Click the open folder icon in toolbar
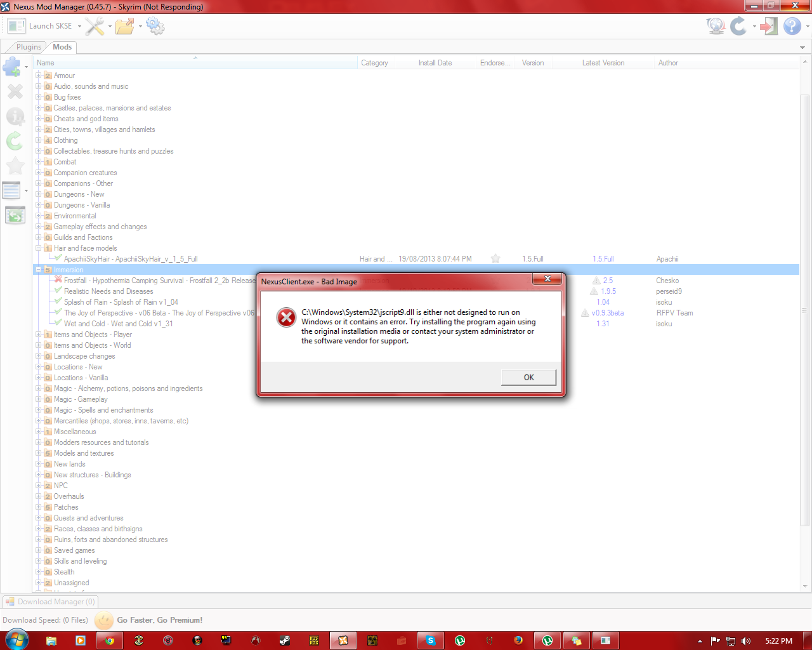Image resolution: width=812 pixels, height=650 pixels. 124,26
